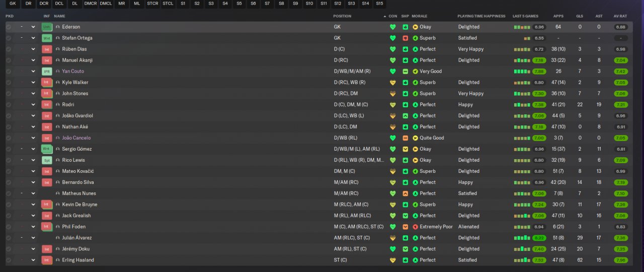The width and height of the screenshot is (644, 272).
Task: Click Joško Gvardiol's sharpness icon
Action: click(406, 116)
